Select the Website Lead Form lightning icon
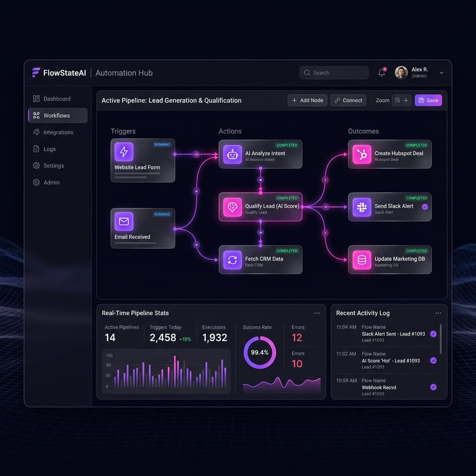Image resolution: width=476 pixels, height=476 pixels. coord(124,152)
